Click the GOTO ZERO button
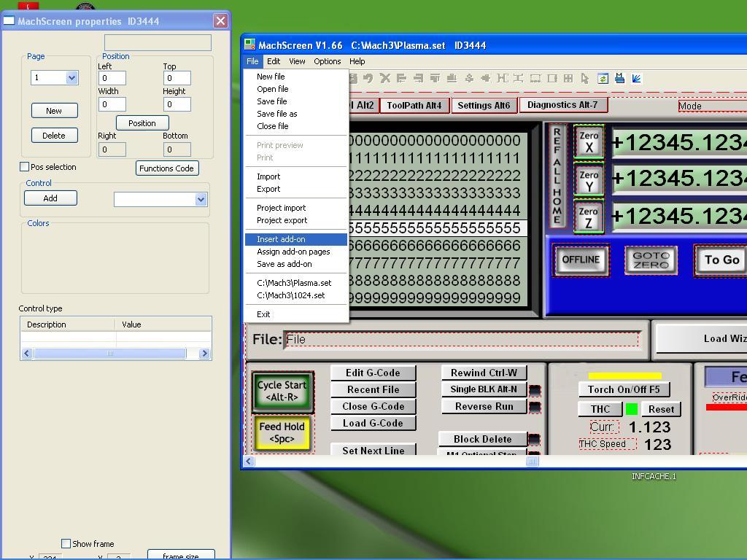Screen dimensions: 747x560 click(x=651, y=260)
